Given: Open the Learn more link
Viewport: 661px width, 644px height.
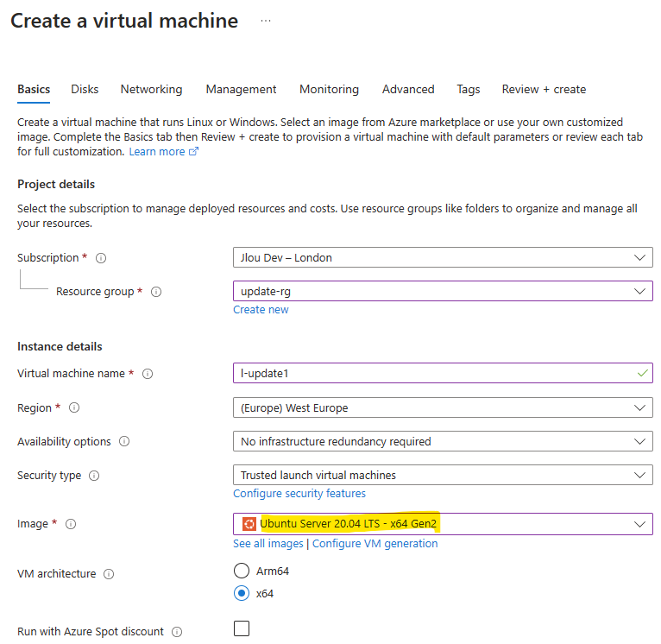Looking at the screenshot, I should click(x=157, y=152).
